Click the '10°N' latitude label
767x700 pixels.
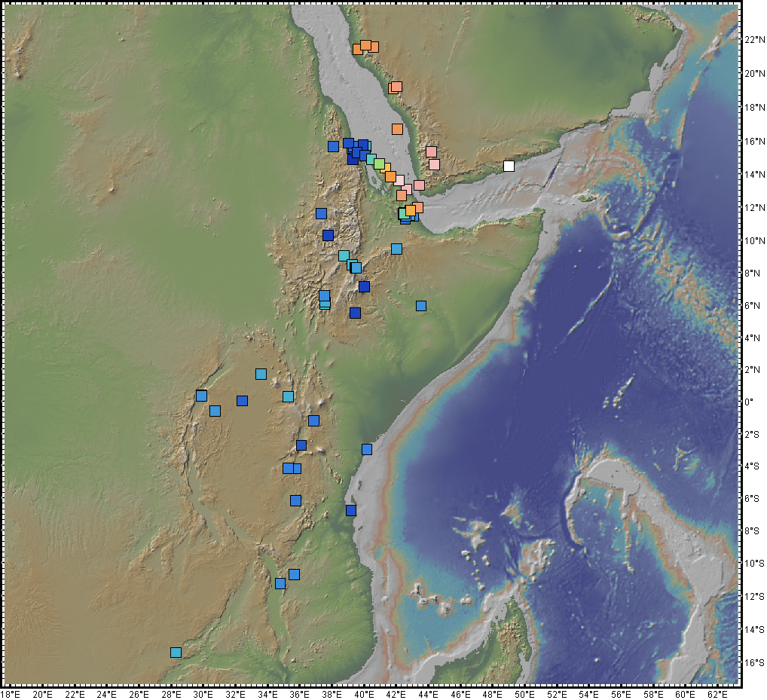755,240
